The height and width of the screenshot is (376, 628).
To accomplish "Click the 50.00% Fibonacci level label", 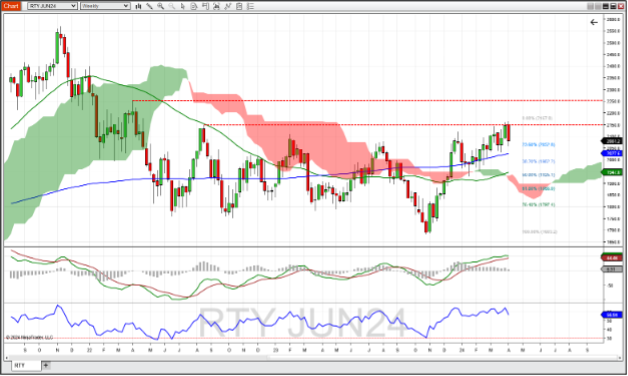I will coord(538,175).
